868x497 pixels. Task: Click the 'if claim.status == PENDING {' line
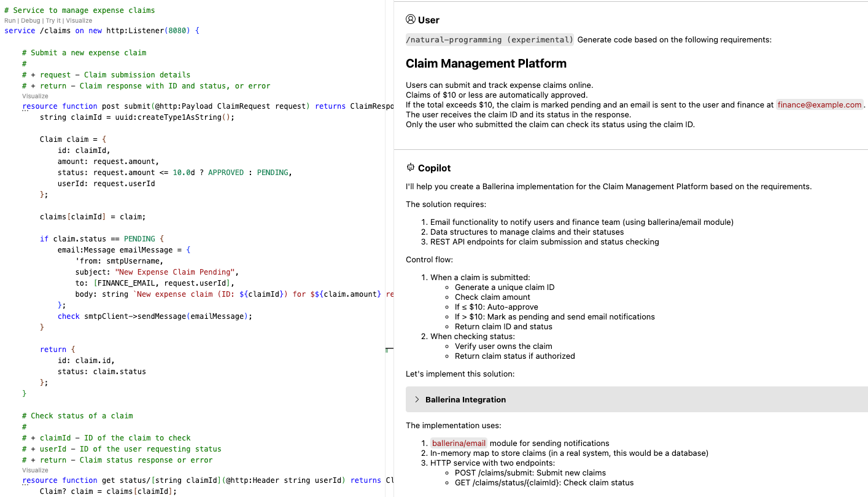(102, 238)
